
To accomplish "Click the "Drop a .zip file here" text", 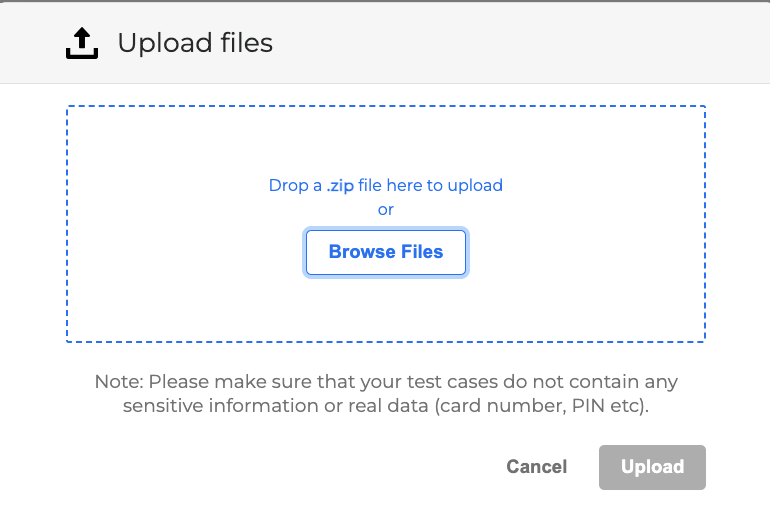I will click(x=385, y=185).
